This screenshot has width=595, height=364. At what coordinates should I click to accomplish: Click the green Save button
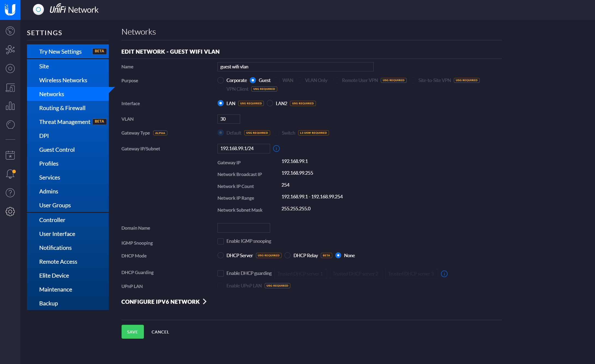(132, 332)
